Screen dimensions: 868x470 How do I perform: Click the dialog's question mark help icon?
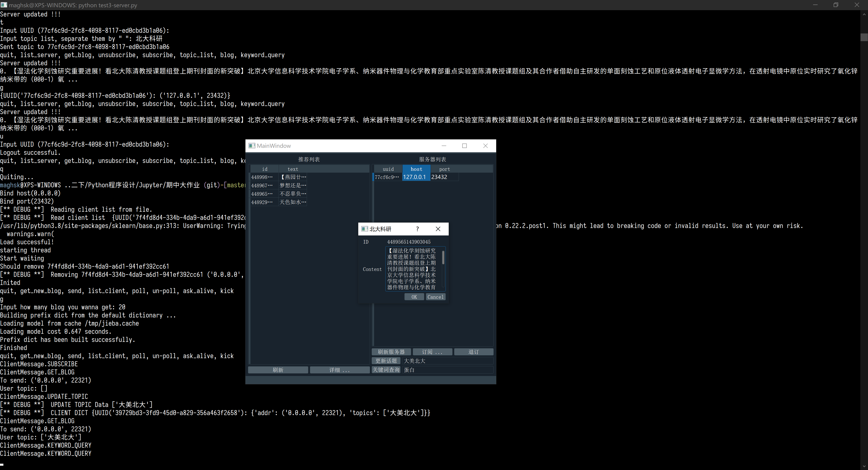click(x=417, y=229)
